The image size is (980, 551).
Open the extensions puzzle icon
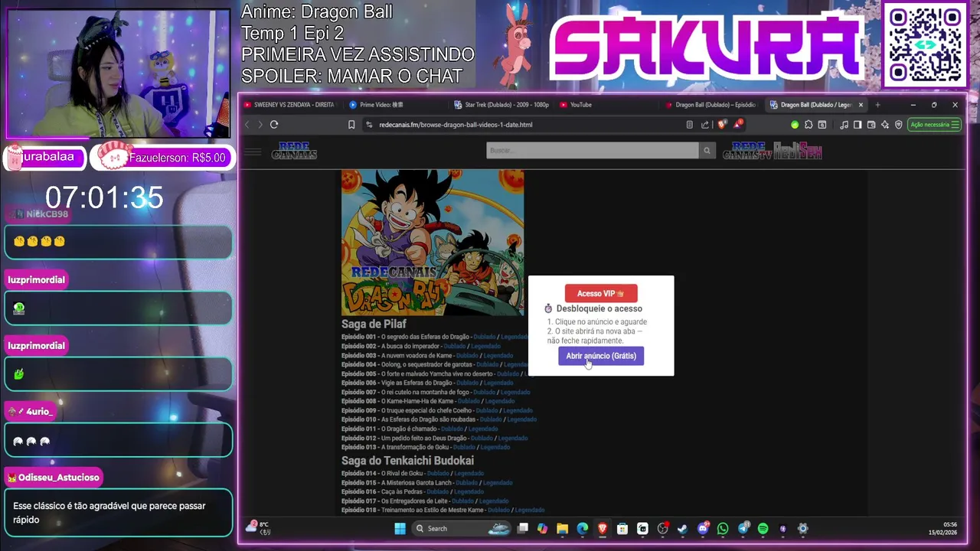click(808, 125)
